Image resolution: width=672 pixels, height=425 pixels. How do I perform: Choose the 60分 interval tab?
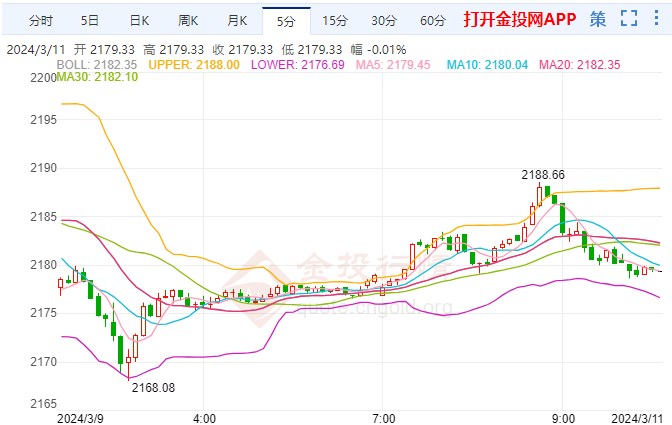pos(433,20)
